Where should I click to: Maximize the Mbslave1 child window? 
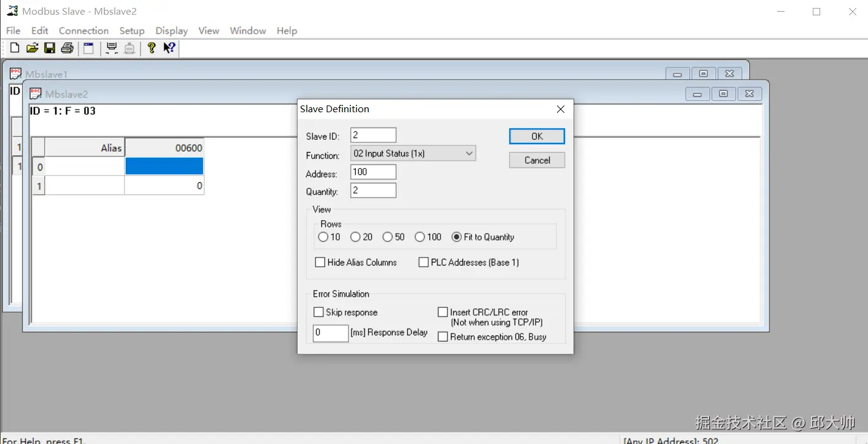(704, 74)
